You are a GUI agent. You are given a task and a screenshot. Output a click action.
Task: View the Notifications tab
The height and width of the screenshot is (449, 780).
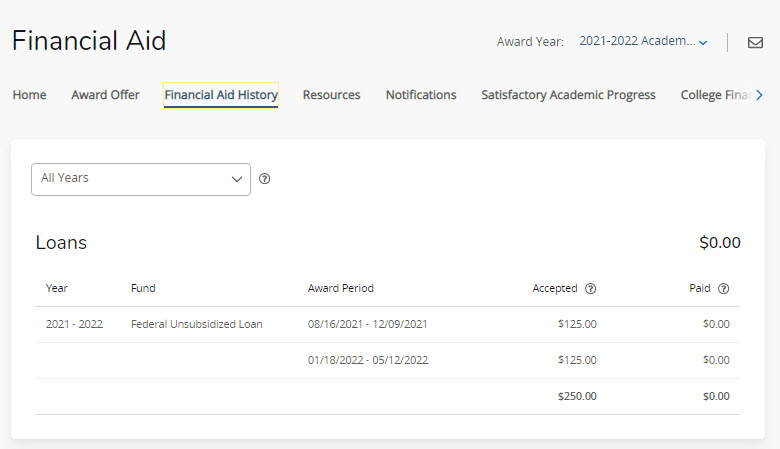click(421, 95)
